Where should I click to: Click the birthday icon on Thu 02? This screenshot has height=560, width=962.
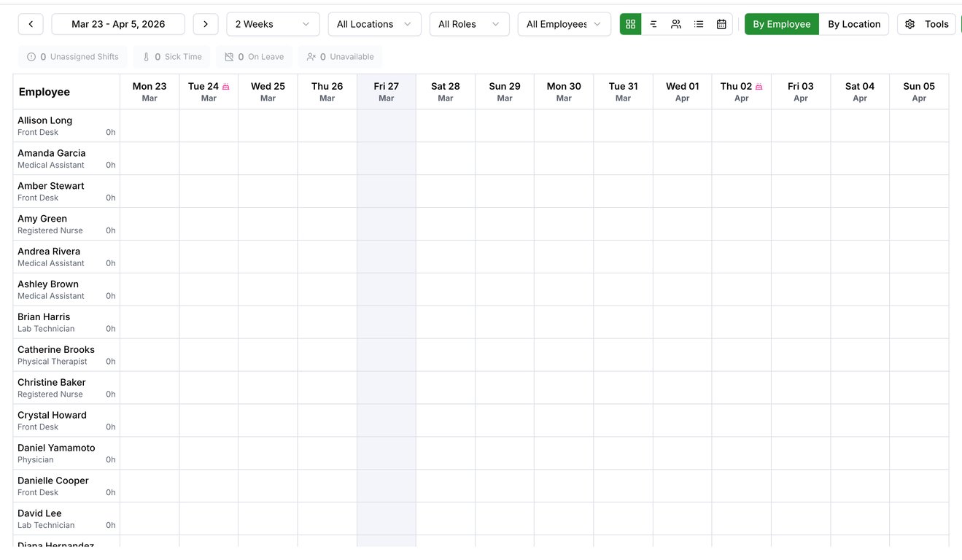click(x=759, y=87)
